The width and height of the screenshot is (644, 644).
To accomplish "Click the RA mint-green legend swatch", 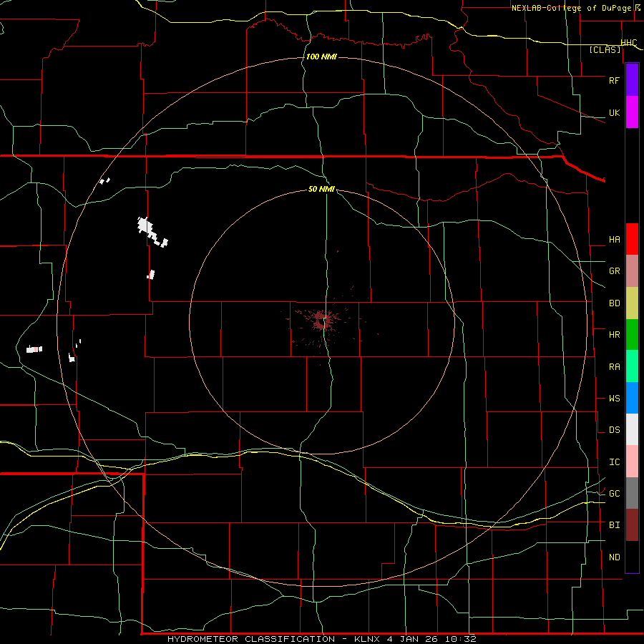I will pos(632,366).
